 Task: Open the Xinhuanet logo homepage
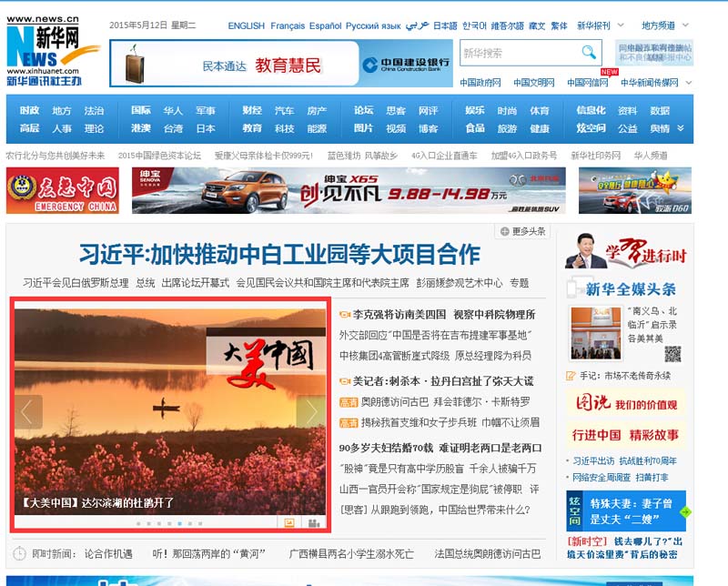[x=44, y=50]
